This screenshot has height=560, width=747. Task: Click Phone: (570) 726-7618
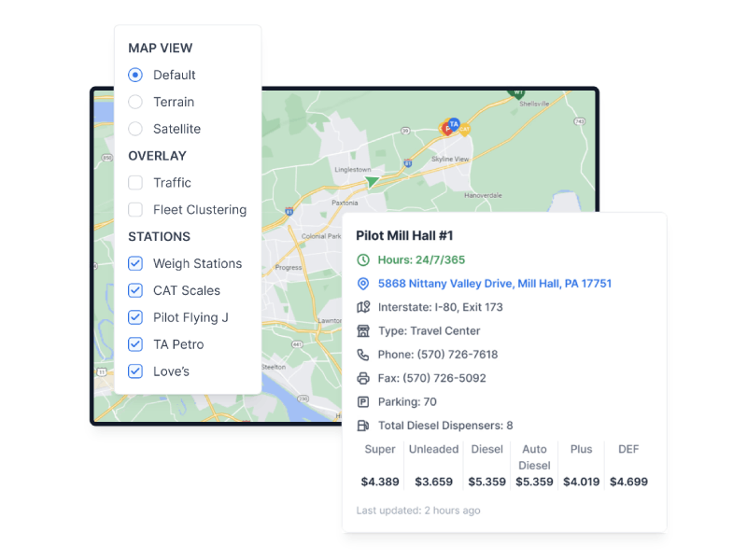[x=437, y=355]
